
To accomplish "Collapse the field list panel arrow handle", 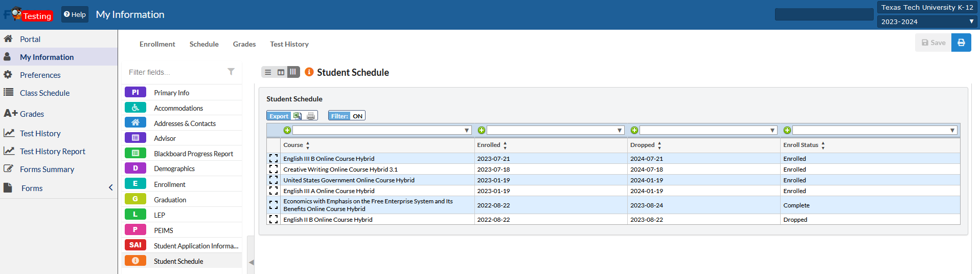I will (x=251, y=262).
